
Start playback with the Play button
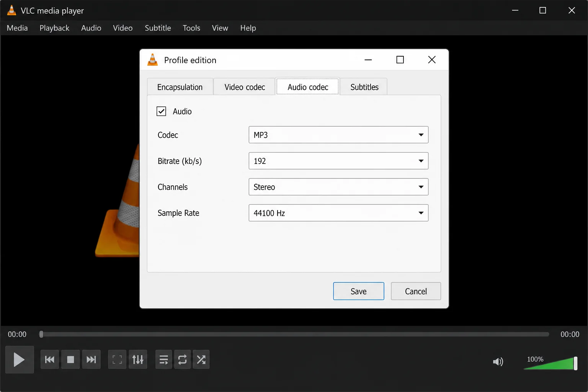[19, 359]
